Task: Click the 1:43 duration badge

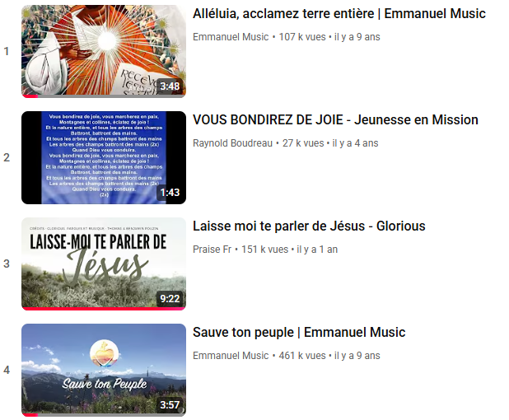Action: tap(170, 193)
